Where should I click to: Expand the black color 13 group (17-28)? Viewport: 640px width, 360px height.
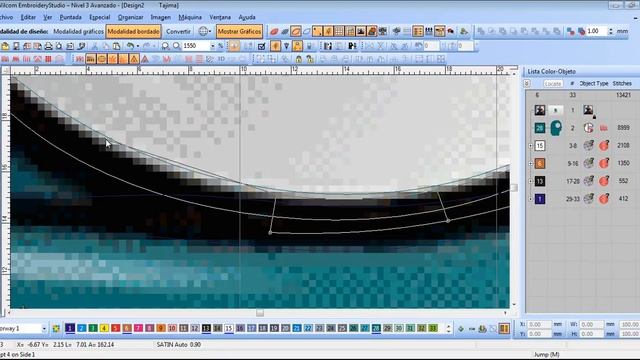[531, 181]
